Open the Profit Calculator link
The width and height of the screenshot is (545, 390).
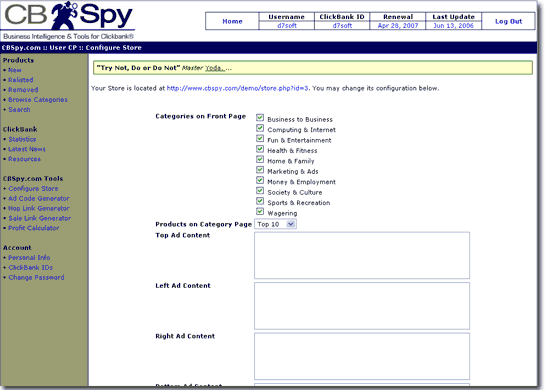click(34, 228)
